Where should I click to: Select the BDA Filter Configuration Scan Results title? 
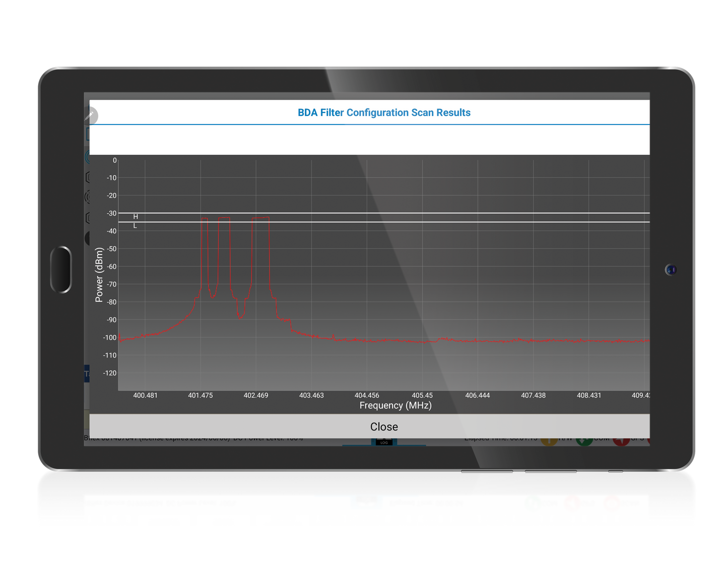tap(383, 112)
